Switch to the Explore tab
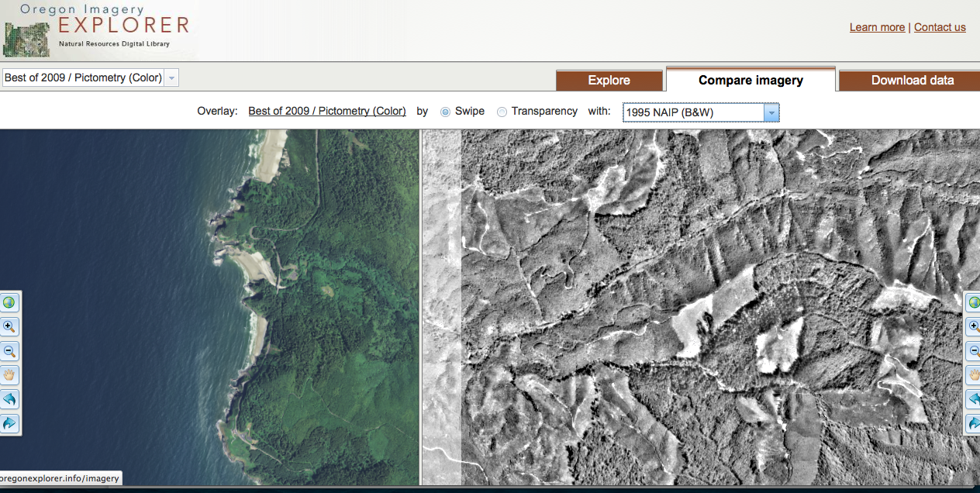The width and height of the screenshot is (980, 493). tap(609, 81)
